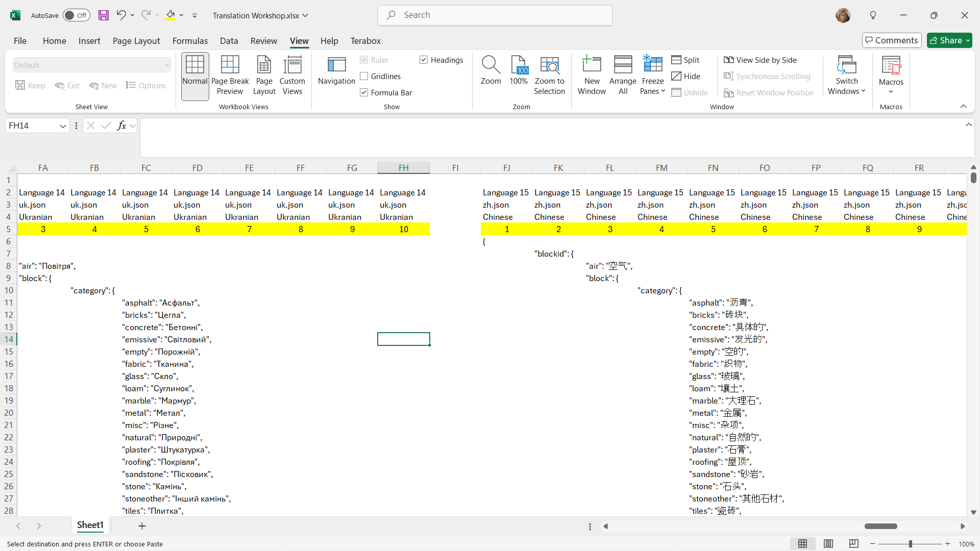Open the Formulas ribbon tab

(190, 41)
